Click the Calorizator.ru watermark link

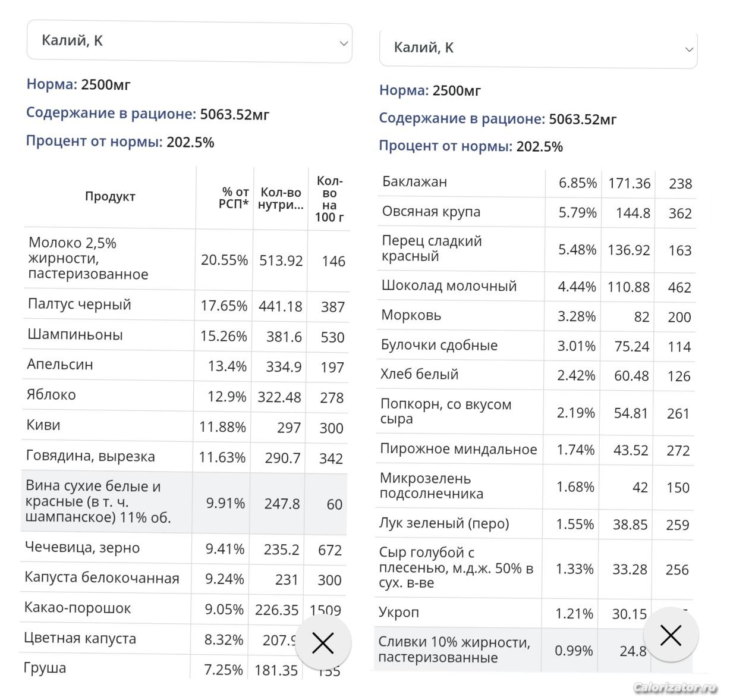(x=675, y=688)
